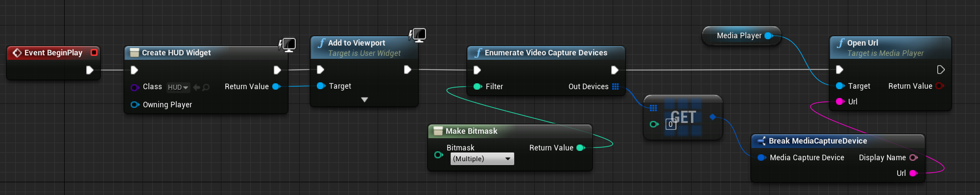Image resolution: width=980 pixels, height=195 pixels.
Task: Click the Display Name output pin
Action: coord(913,157)
